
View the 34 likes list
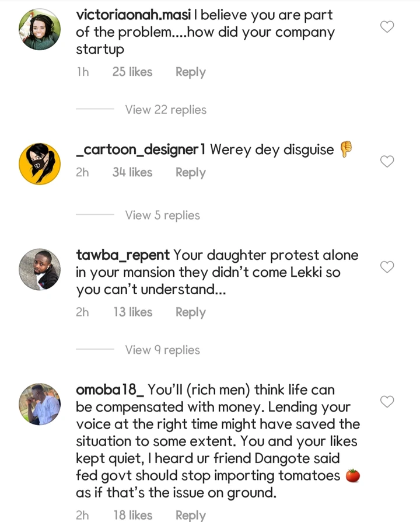tap(132, 173)
